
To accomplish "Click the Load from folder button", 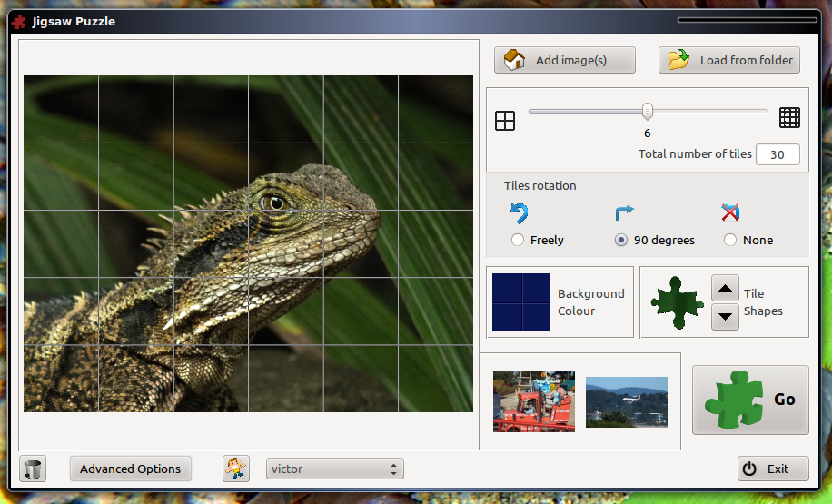I will (729, 60).
